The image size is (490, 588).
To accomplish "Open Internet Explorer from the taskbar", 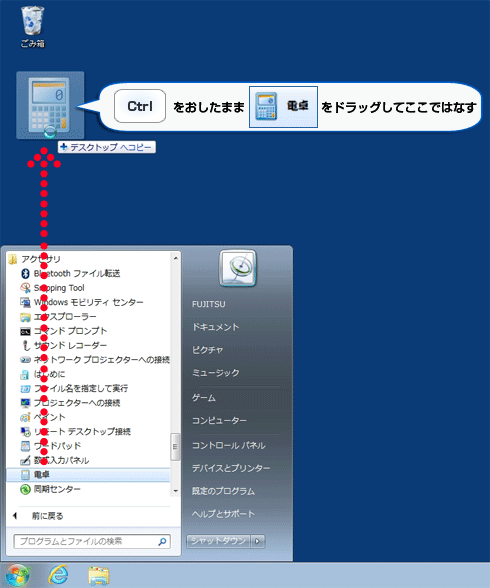I will click(58, 575).
